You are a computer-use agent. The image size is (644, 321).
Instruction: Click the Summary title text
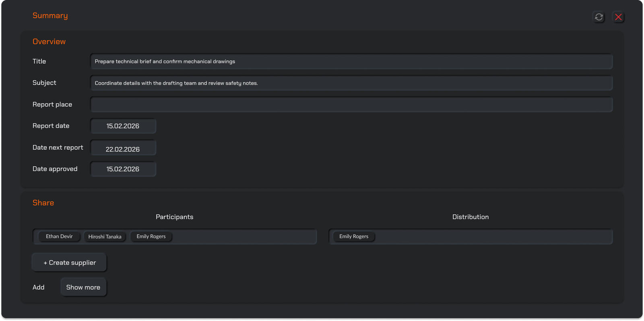click(x=50, y=16)
